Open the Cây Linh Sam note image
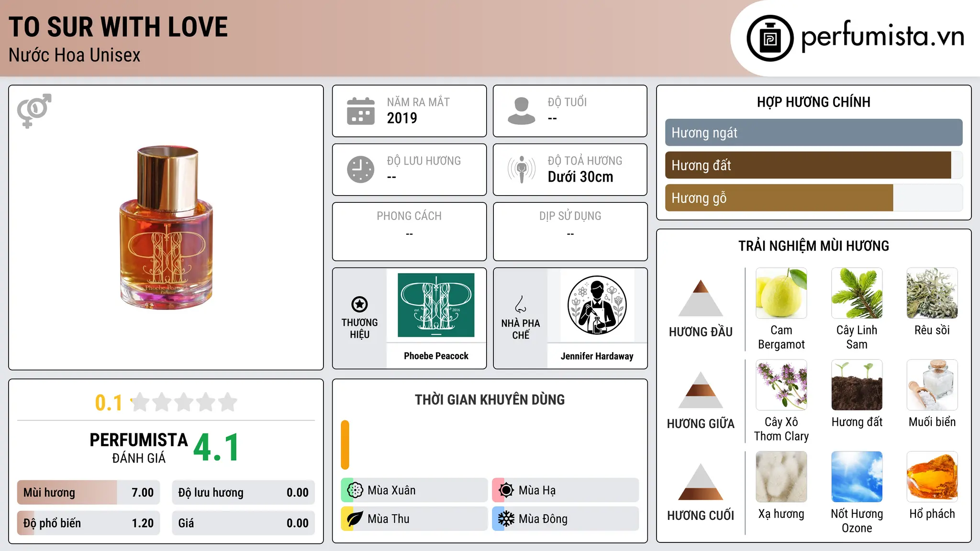 pyautogui.click(x=857, y=293)
